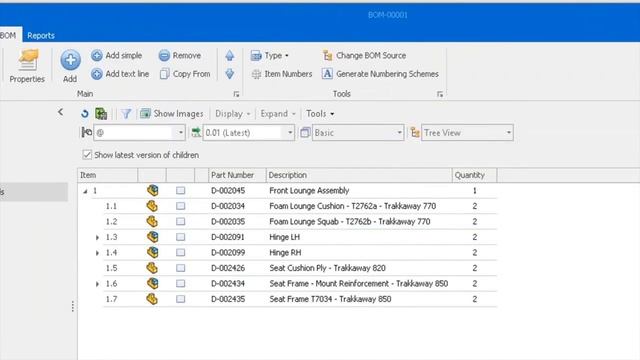Click Generate Numbering Schemes
Screen dimensions: 640x360
[x=380, y=74]
